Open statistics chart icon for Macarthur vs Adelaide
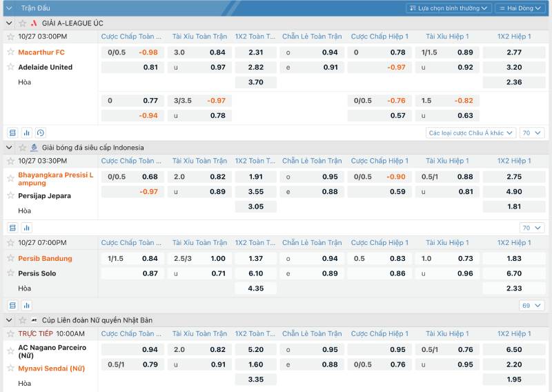Viewport: 552px width, 392px height. coord(27,133)
